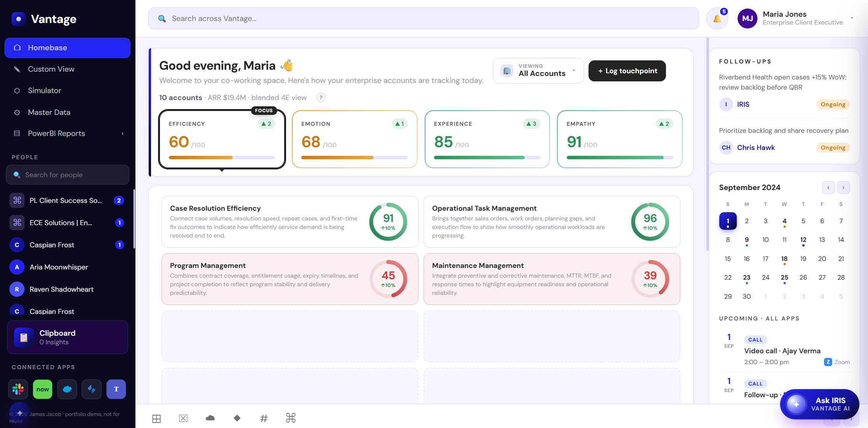Select the hash icon in bottom toolbar

tap(264, 418)
